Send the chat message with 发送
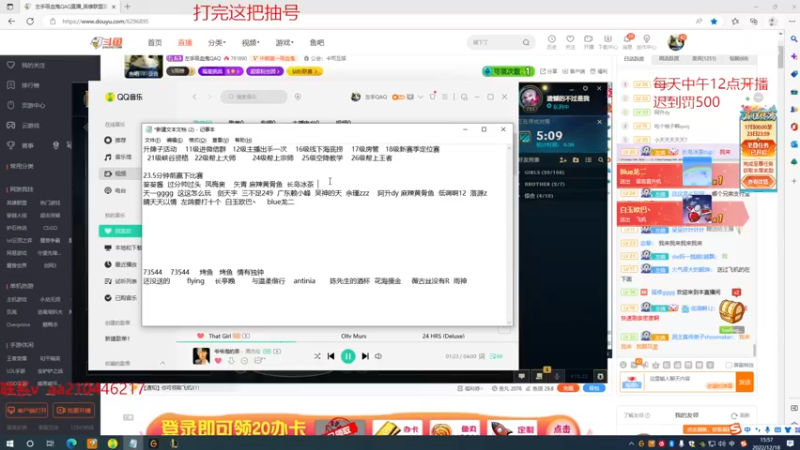 (744, 382)
